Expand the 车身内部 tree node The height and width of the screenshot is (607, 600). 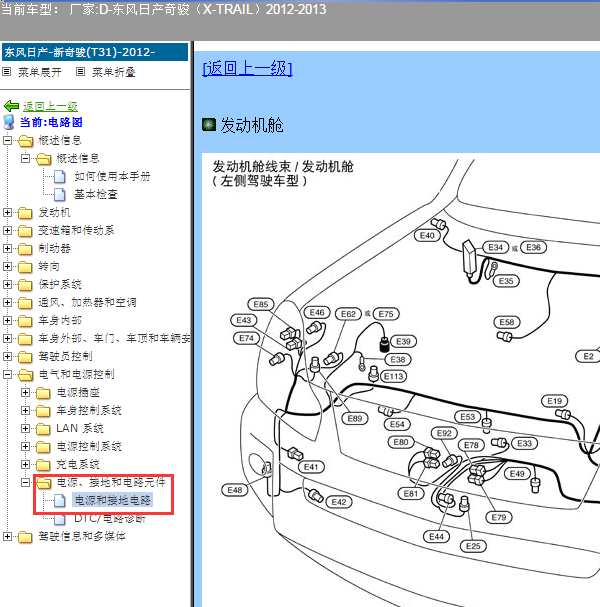pos(7,320)
